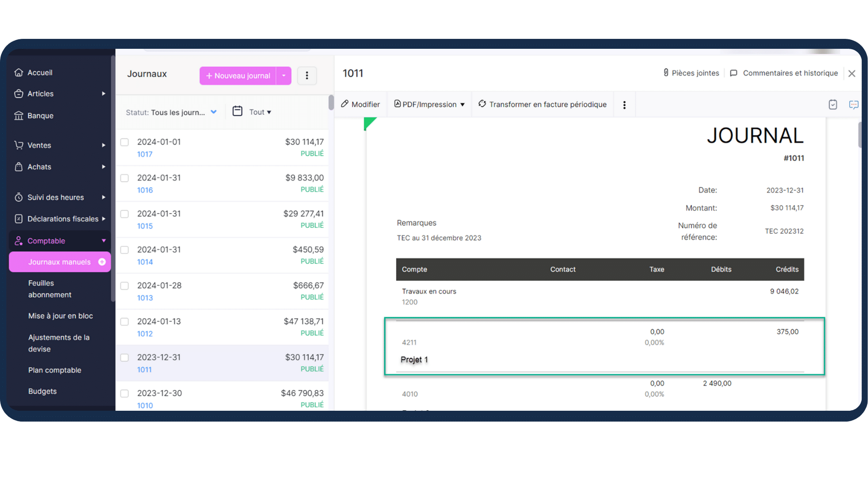Click the Modifier button

[x=360, y=104]
